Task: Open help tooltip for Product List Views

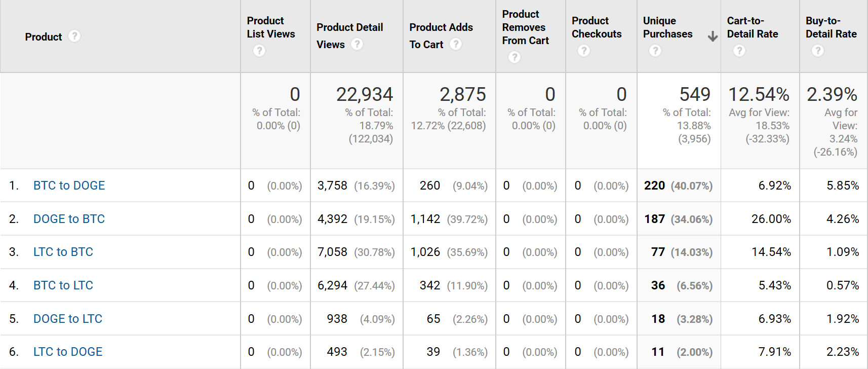Action: (259, 51)
